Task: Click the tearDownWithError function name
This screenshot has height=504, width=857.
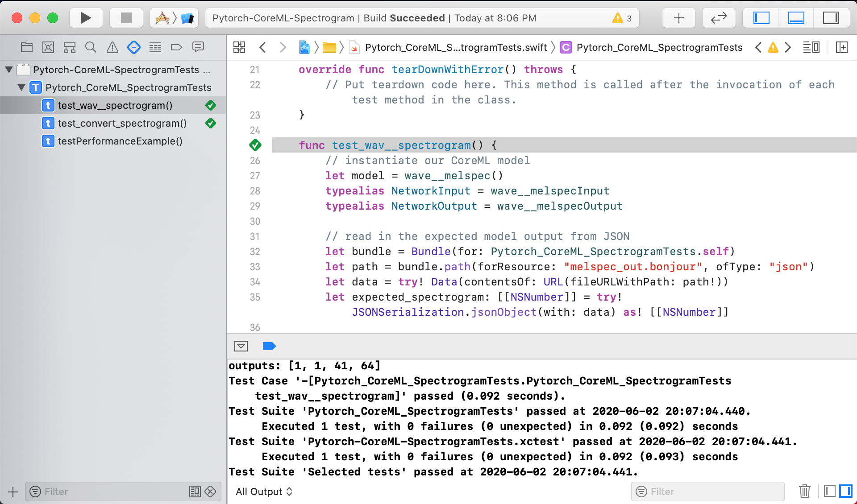Action: [448, 70]
